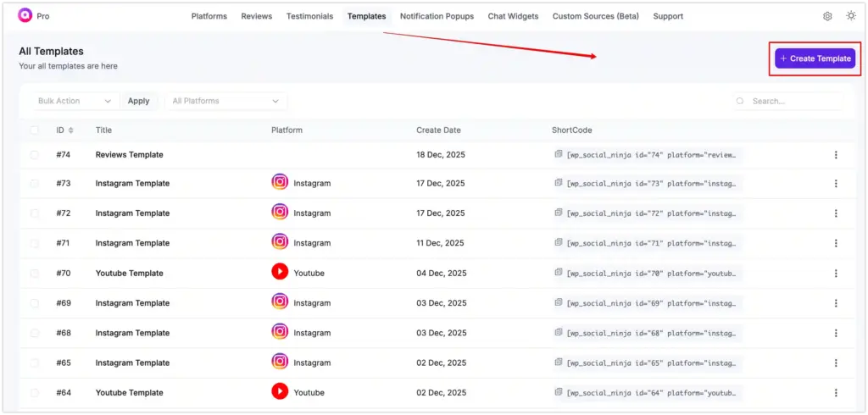Toggle light mode with the sun icon
Screen dimensions: 868x415
click(x=851, y=16)
